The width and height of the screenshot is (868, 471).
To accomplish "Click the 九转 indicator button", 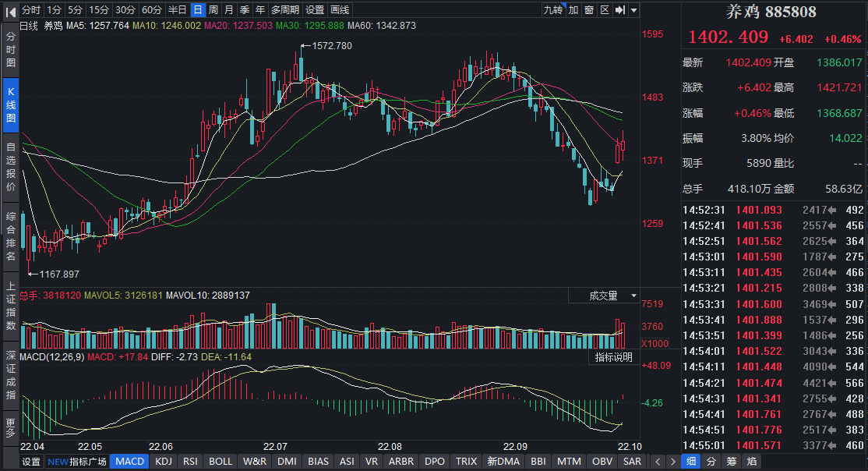I will 552,10.
